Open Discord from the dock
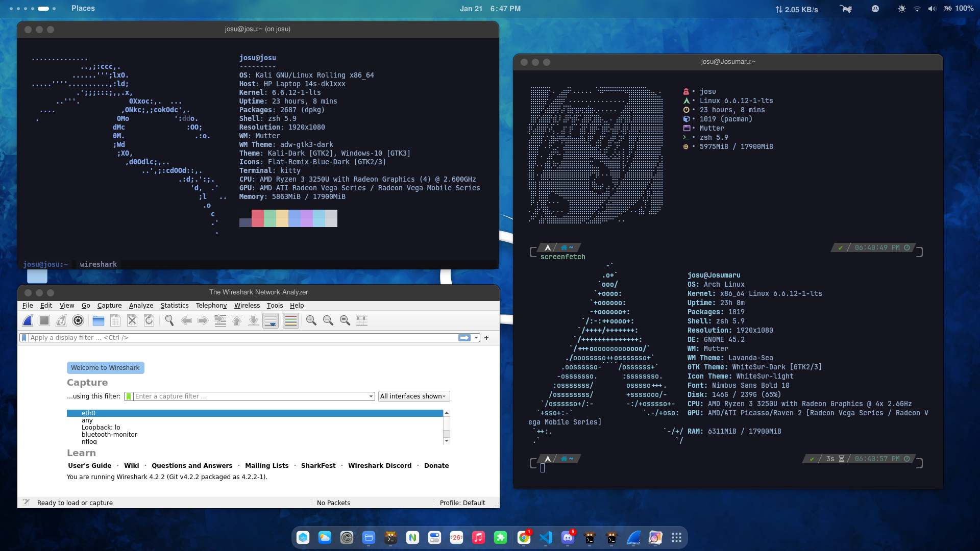This screenshot has height=551, width=980. pos(568,537)
